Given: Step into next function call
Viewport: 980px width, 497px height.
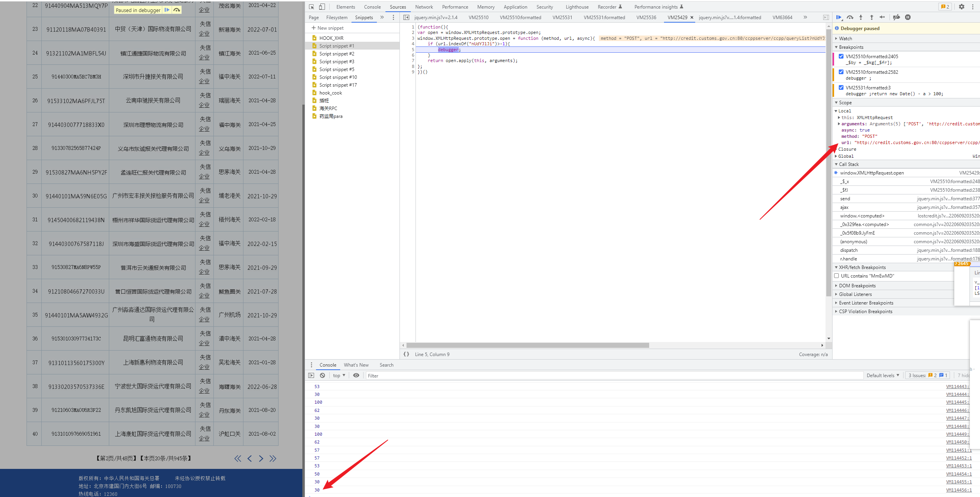Looking at the screenshot, I should 861,17.
